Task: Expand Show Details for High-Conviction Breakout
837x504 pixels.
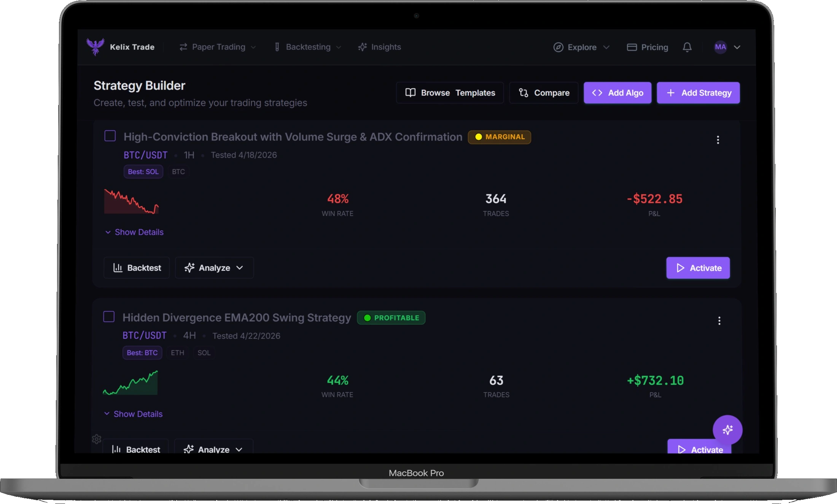Action: point(134,232)
